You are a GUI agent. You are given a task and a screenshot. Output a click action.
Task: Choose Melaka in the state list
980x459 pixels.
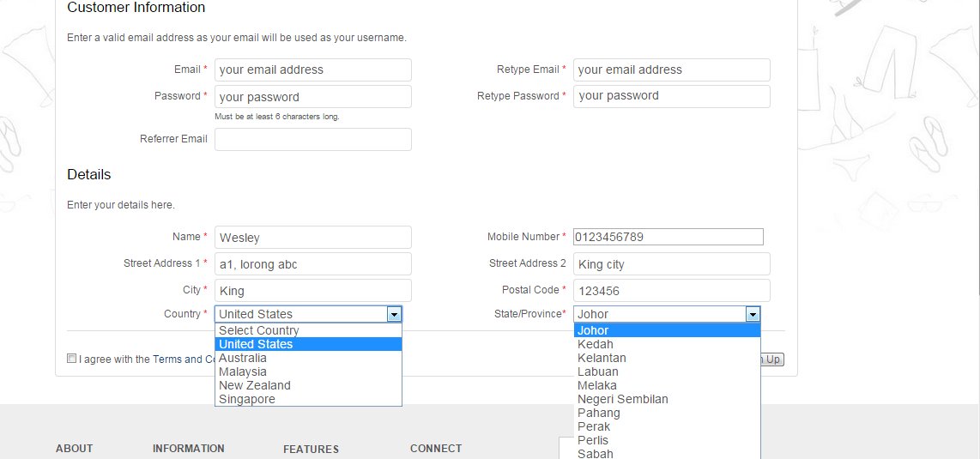tap(597, 385)
